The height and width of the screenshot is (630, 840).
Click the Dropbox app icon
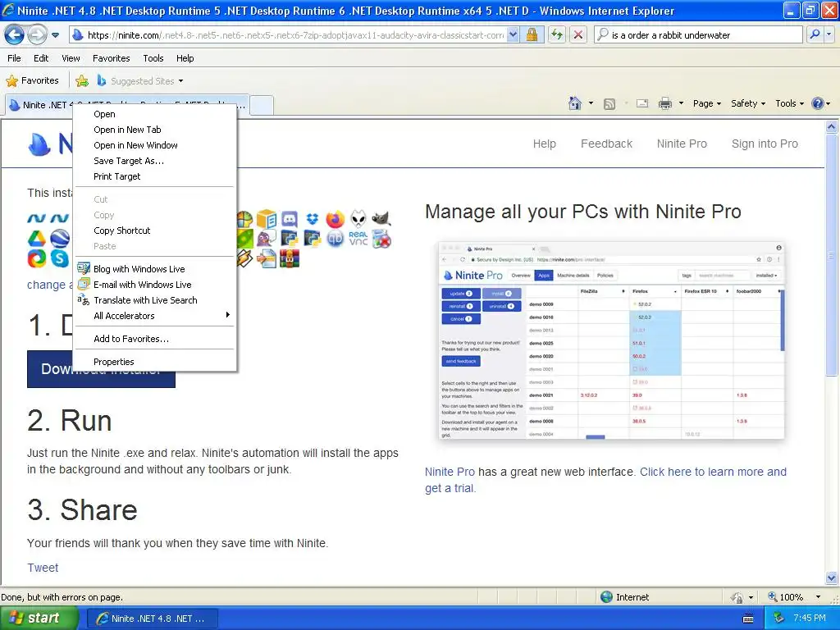(313, 218)
